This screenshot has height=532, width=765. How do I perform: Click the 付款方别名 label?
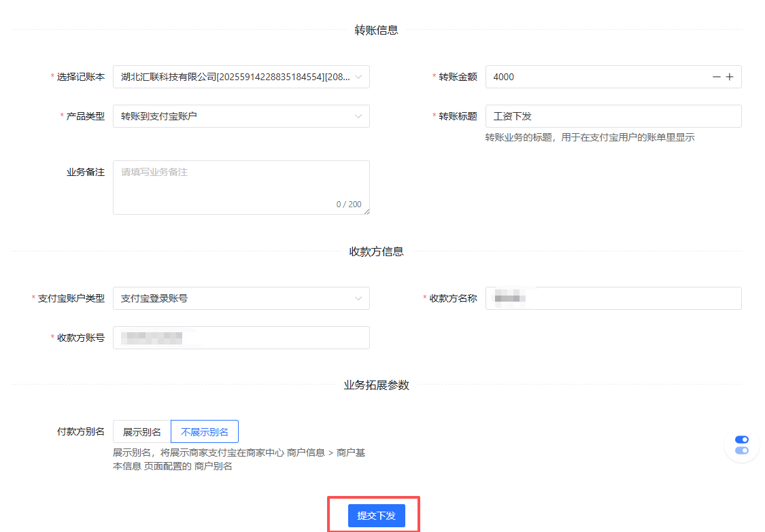pyautogui.click(x=80, y=431)
